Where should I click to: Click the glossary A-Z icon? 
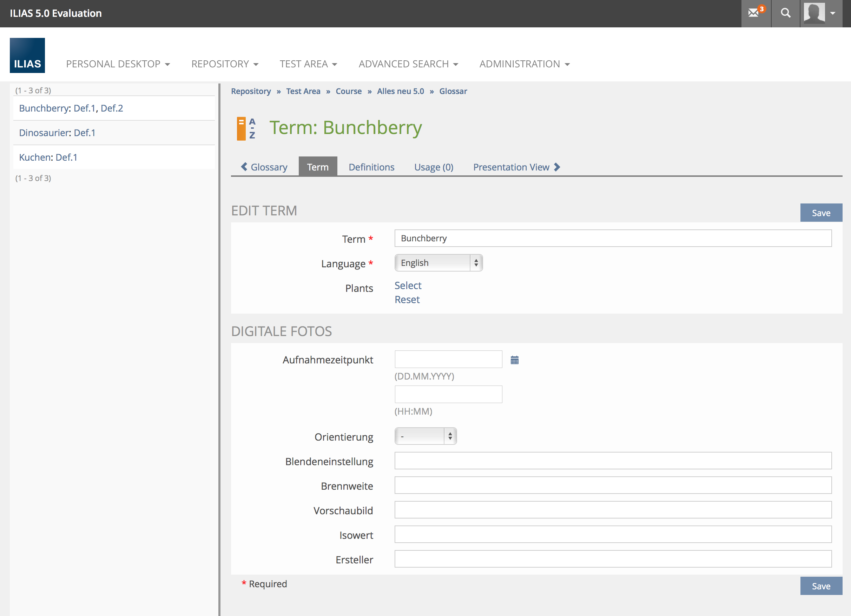(x=246, y=128)
